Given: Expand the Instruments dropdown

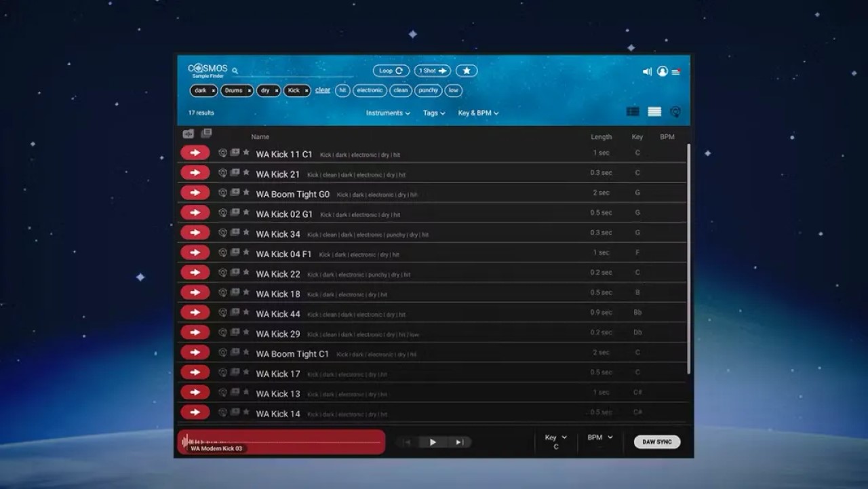Looking at the screenshot, I should 388,113.
